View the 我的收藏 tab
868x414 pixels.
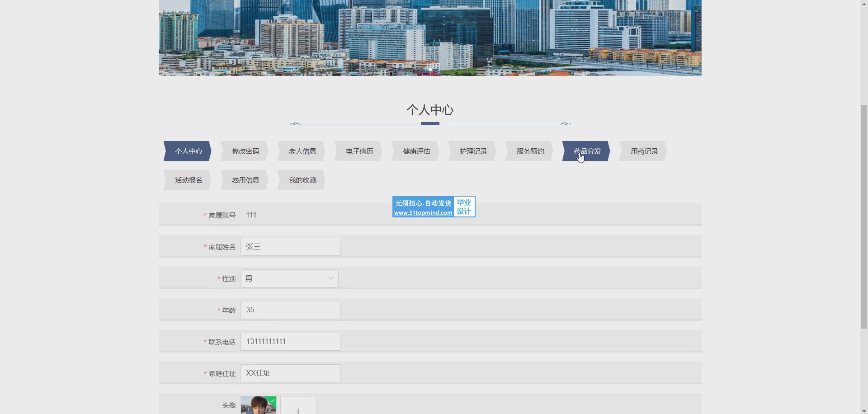(302, 180)
